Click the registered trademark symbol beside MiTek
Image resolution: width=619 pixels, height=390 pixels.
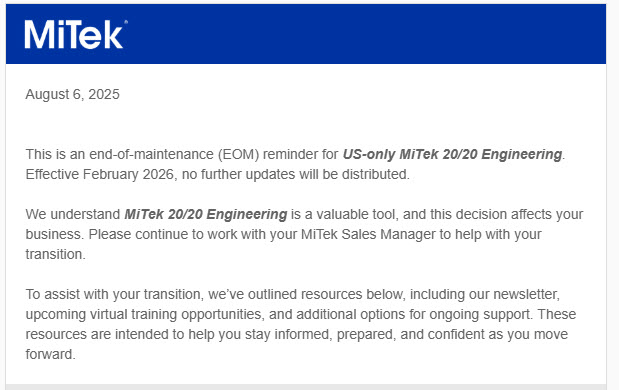(x=126, y=22)
